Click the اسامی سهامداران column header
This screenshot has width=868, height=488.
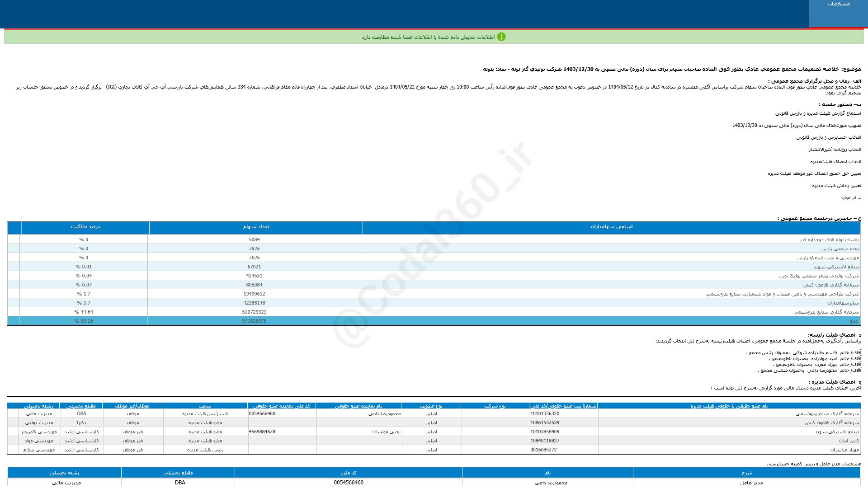611,227
